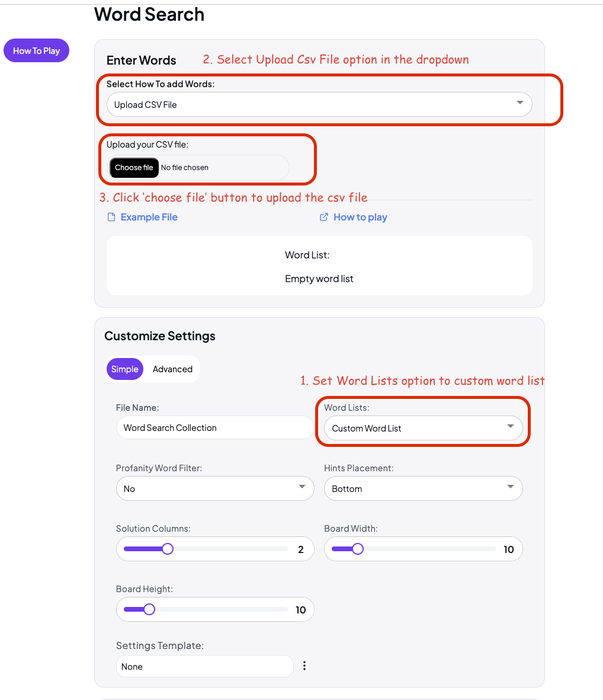Open the Profanity Word Filter No dropdown

pyautogui.click(x=215, y=488)
